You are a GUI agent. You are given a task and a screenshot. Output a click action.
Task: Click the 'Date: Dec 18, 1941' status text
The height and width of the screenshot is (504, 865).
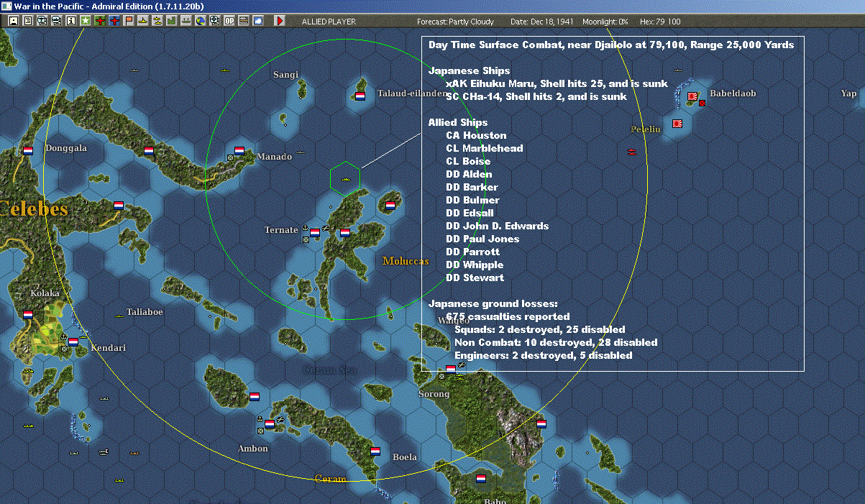(x=542, y=22)
